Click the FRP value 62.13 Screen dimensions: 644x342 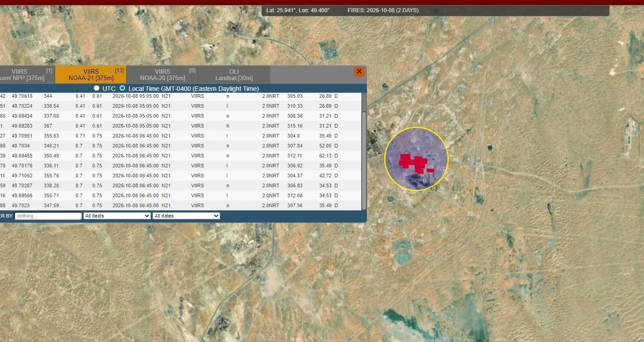(325, 156)
